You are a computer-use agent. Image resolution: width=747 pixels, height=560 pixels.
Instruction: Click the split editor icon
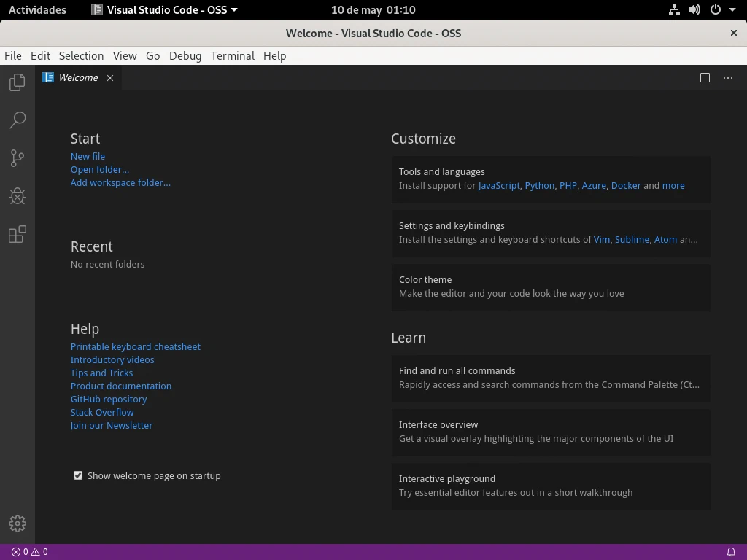coord(705,78)
